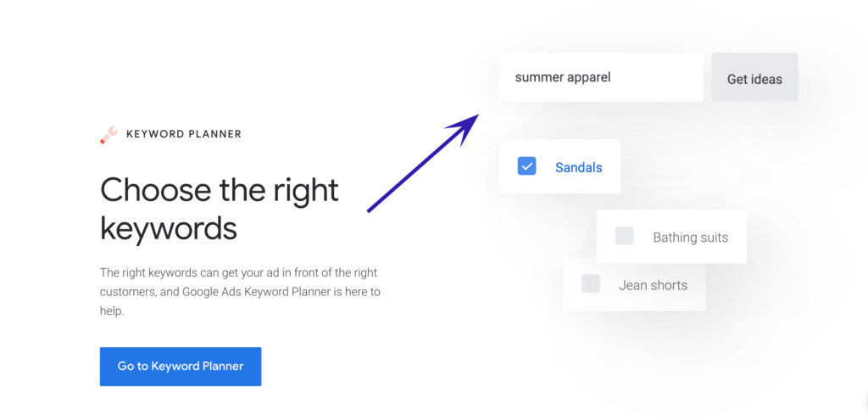
Task: Click the words 'is here to' in the description
Action: pyautogui.click(x=359, y=292)
